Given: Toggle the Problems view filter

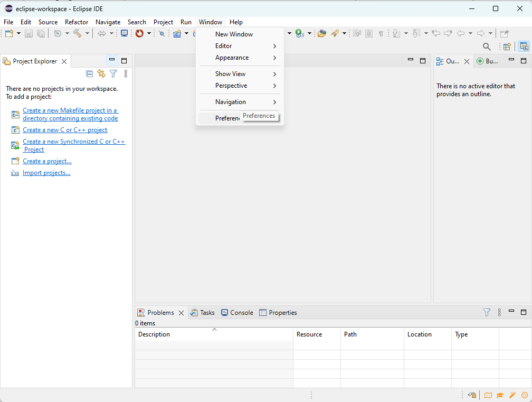Looking at the screenshot, I should pyautogui.click(x=486, y=313).
